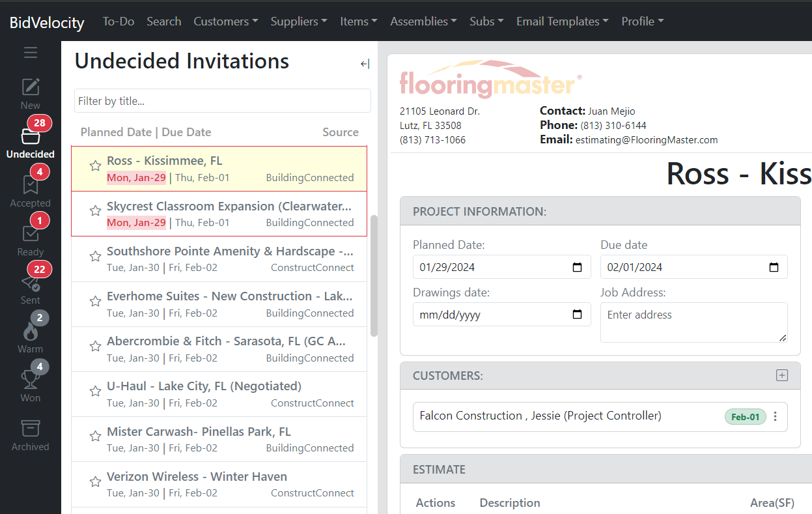Star the Skycrest Classroom Expansion invitation
The height and width of the screenshot is (514, 812).
coord(95,211)
